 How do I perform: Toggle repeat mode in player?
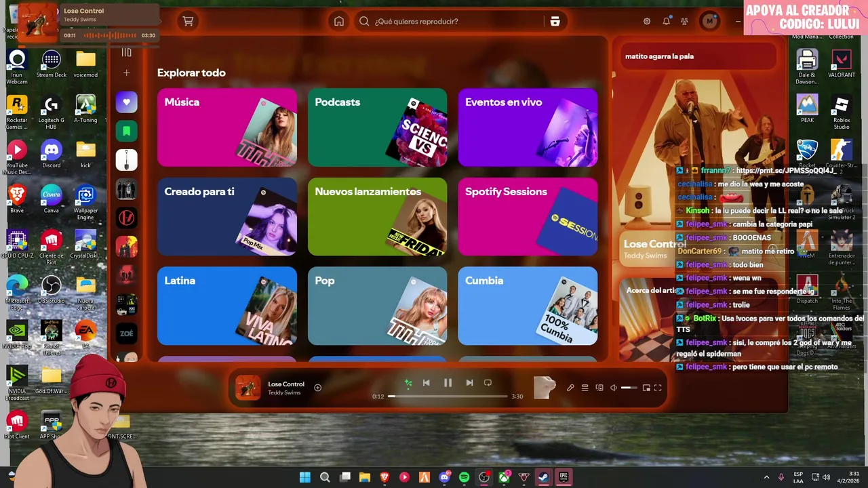tap(488, 383)
